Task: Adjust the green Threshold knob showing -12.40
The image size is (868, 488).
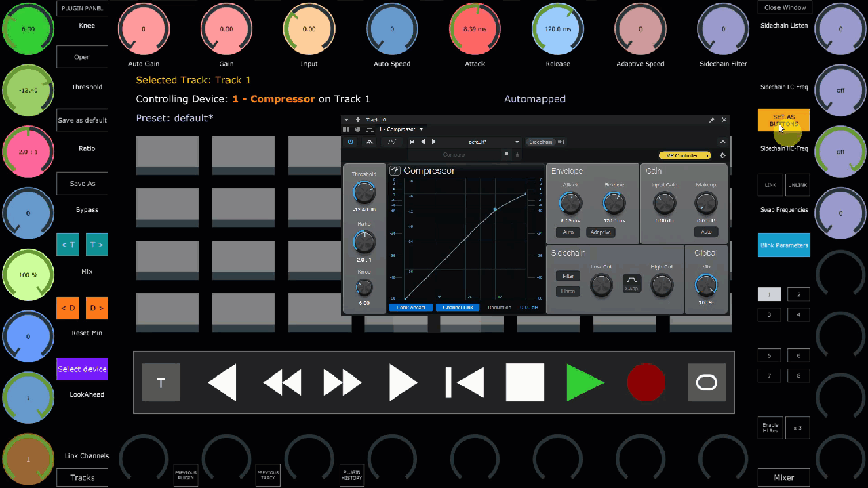Action: (x=28, y=90)
